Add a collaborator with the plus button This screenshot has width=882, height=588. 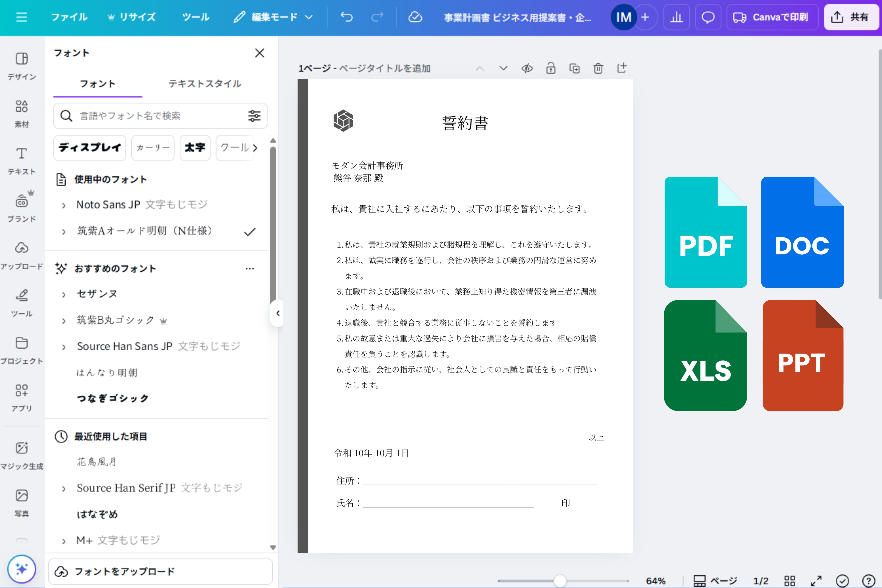click(x=645, y=17)
